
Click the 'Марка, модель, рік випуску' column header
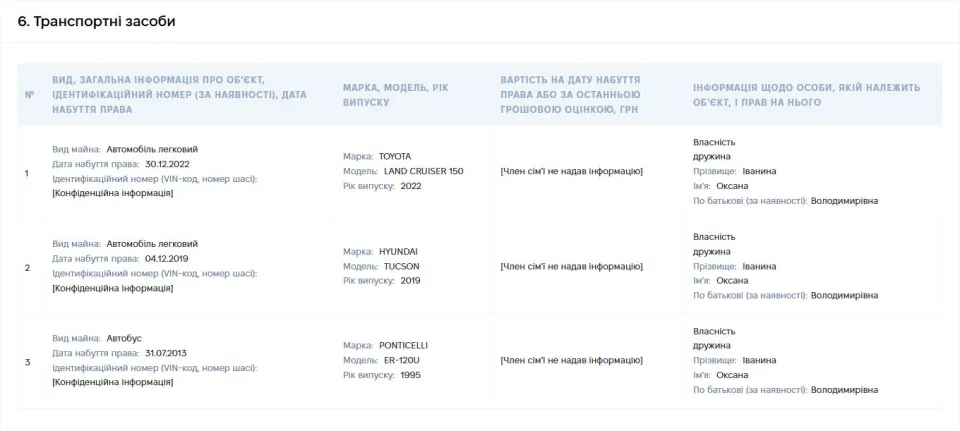pos(396,95)
